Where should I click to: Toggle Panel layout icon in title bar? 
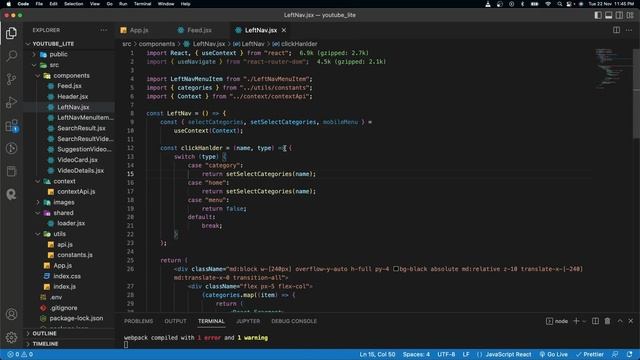pyautogui.click(x=609, y=15)
